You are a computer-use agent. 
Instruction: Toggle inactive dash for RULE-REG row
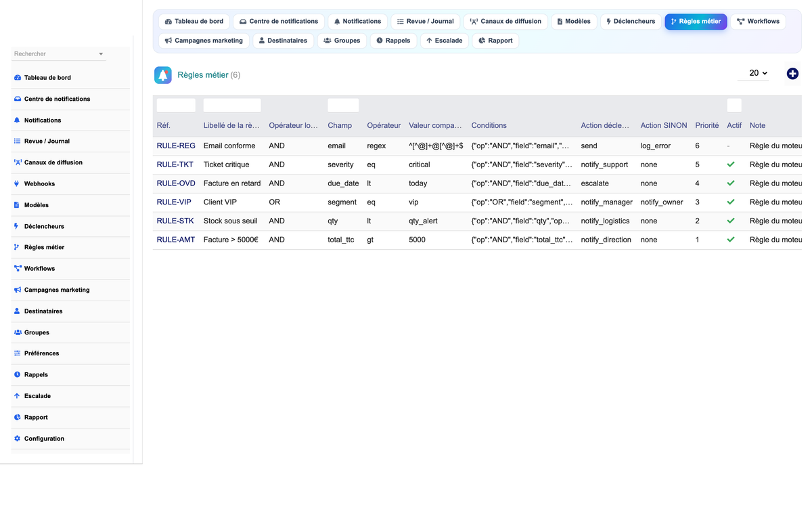pyautogui.click(x=729, y=146)
